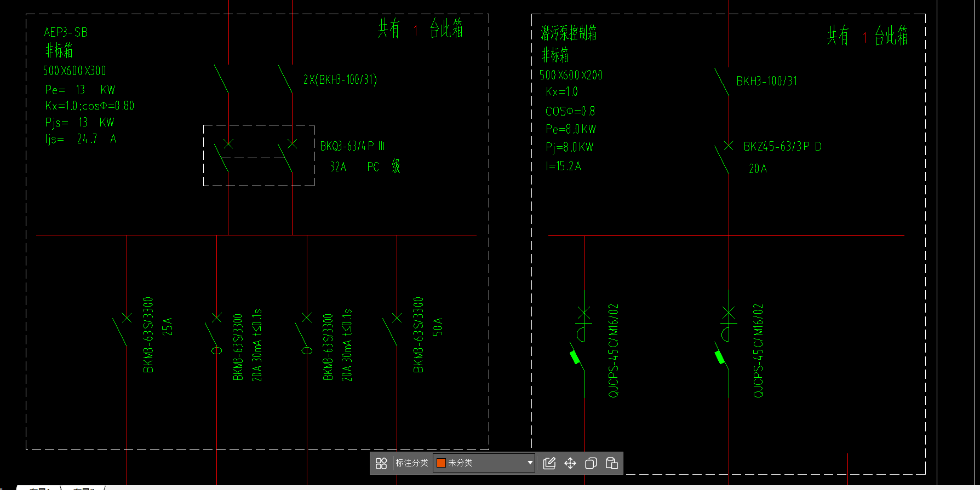This screenshot has width=980, height=490.
Task: Select the 非标箱 text under AEP3-SB
Action: pos(59,51)
